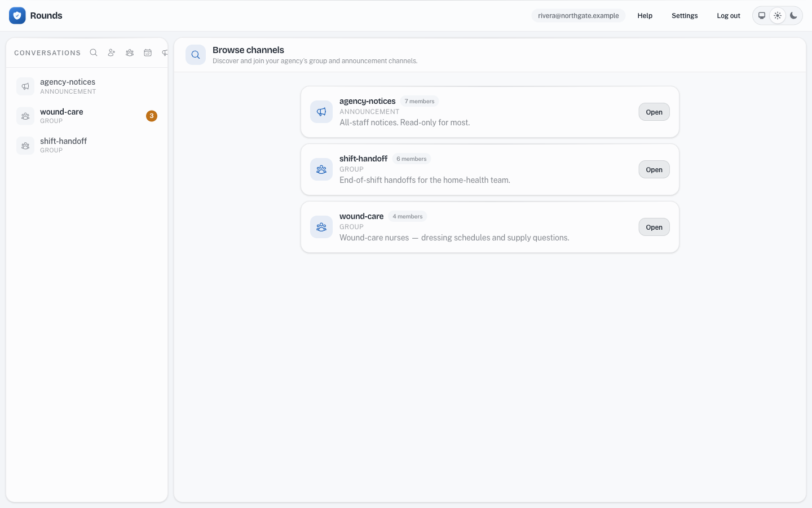The height and width of the screenshot is (508, 812).
Task: Open the agency-notices channel card
Action: pos(654,112)
